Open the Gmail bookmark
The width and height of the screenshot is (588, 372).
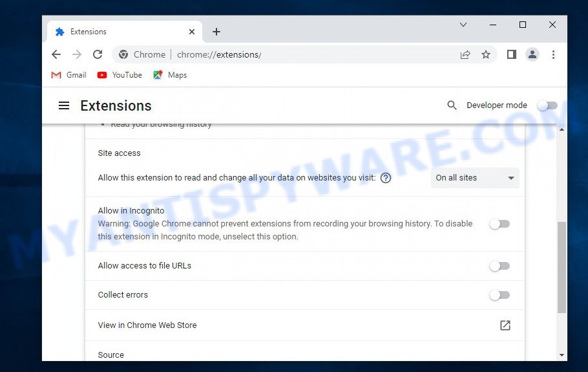click(x=68, y=75)
